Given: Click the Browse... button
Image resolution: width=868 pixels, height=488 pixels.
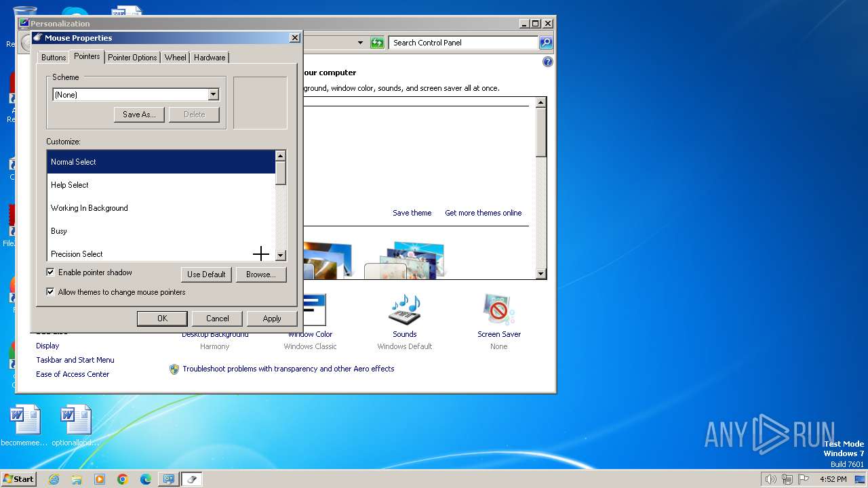Looking at the screenshot, I should coord(261,274).
